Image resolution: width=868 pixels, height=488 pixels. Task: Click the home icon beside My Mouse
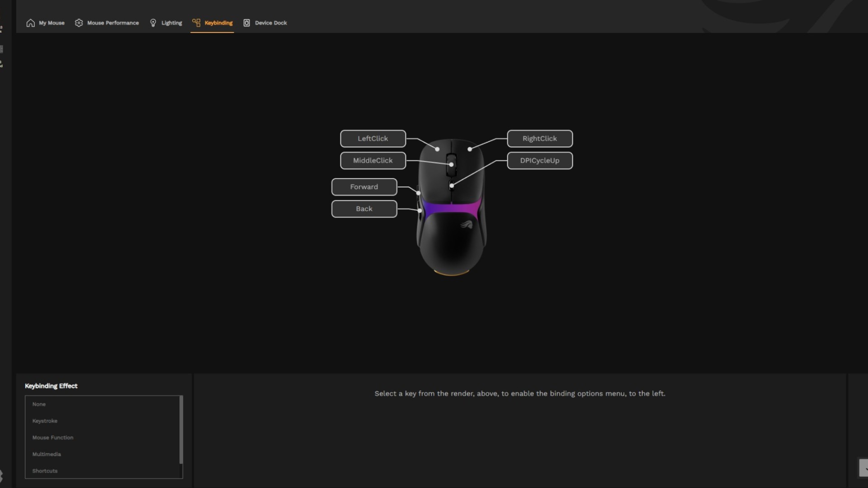click(x=30, y=23)
